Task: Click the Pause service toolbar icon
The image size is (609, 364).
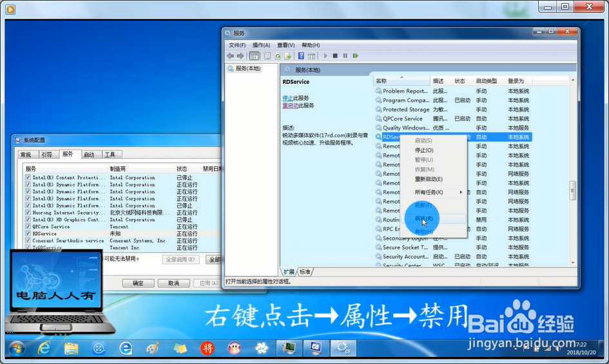Action: click(345, 56)
